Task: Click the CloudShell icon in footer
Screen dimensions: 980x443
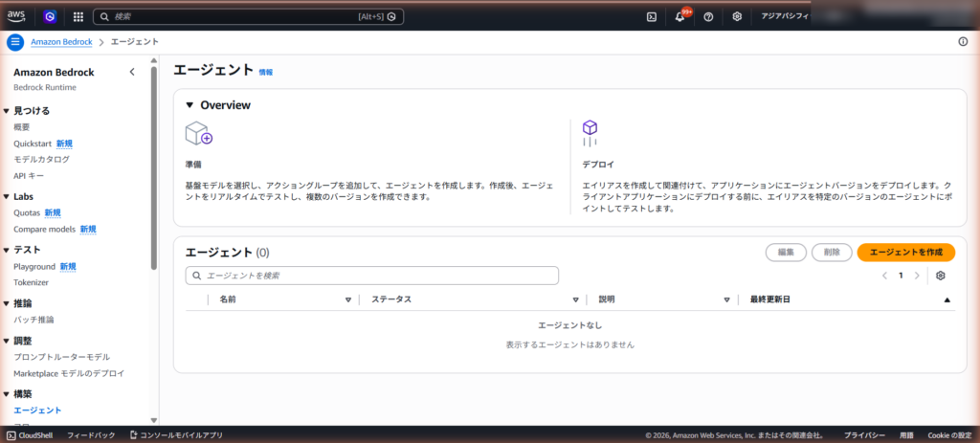Action: [x=11, y=435]
